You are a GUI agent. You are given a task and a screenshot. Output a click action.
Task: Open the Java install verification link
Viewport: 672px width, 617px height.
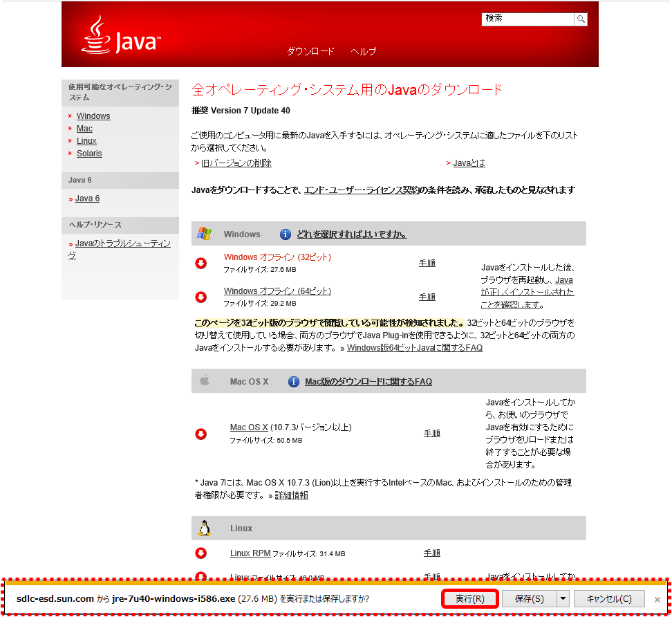tap(527, 293)
